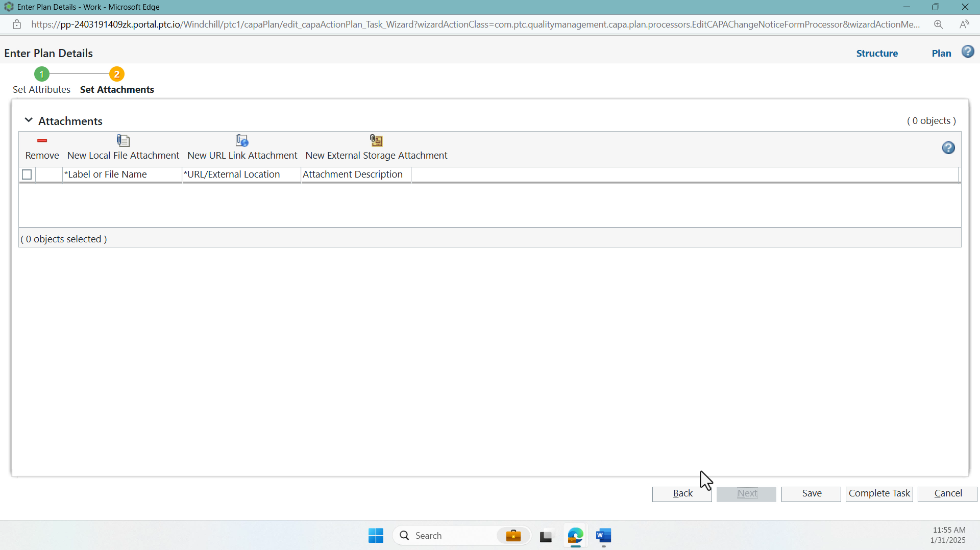Select all attachments with header checkbox
The image size is (980, 550).
coord(27,174)
